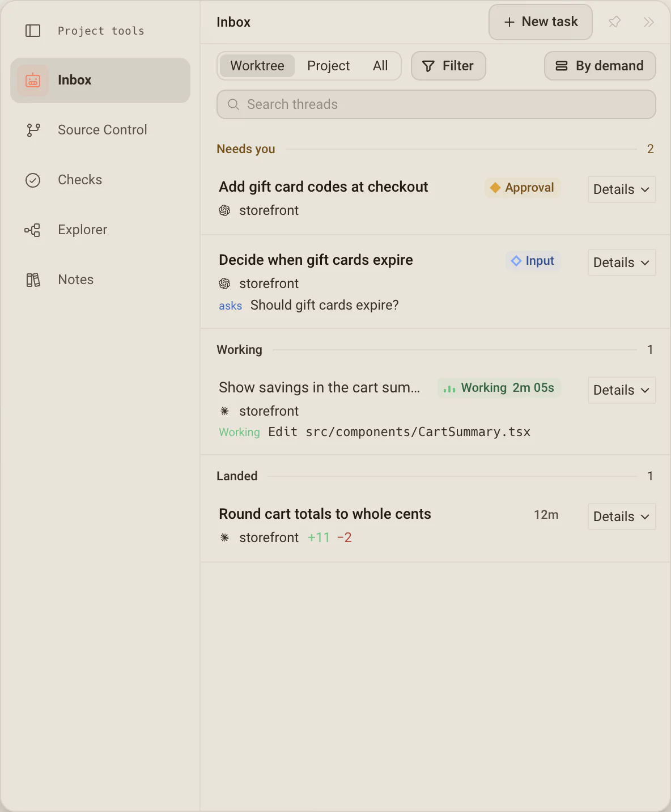Open the Inbox robot icon in sidebar
This screenshot has height=812, width=671.
[33, 80]
